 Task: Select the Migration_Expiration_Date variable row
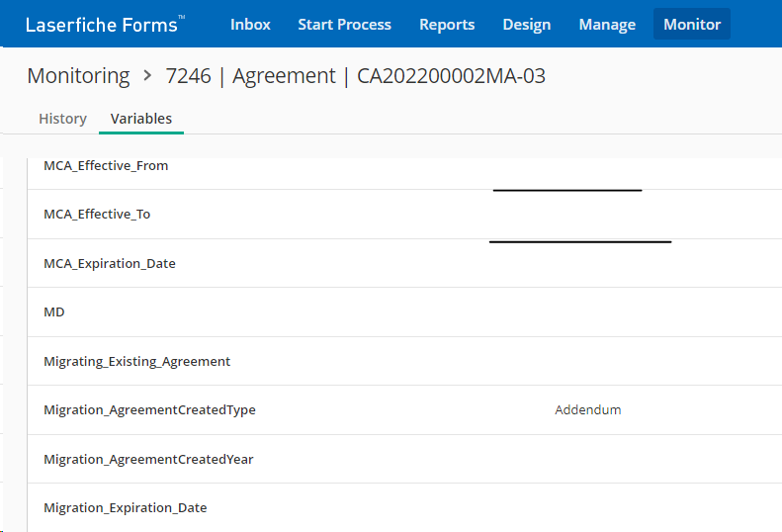(x=404, y=507)
